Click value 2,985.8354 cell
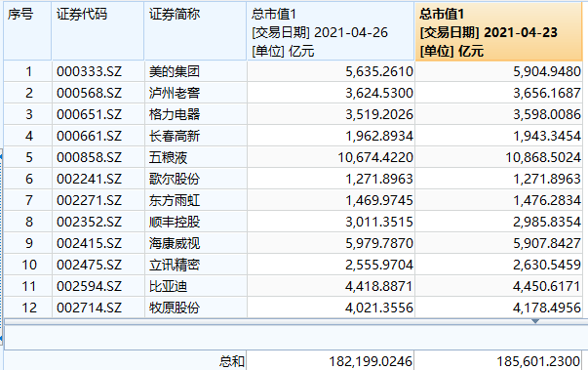Viewport: 588px width, 370px height. (498, 222)
